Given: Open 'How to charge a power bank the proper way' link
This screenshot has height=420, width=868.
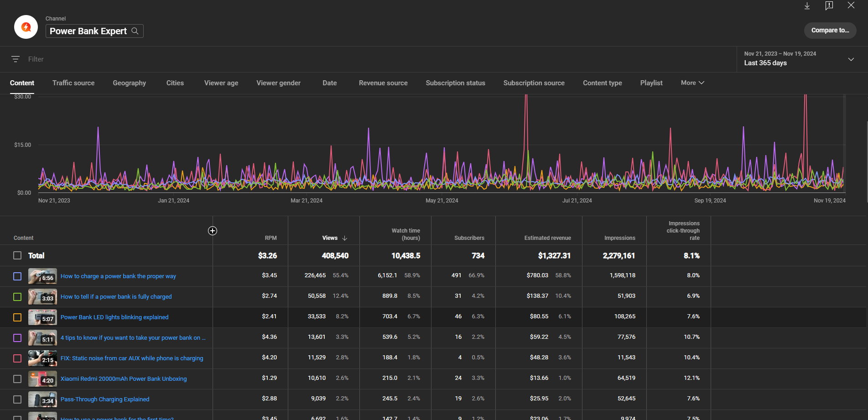Looking at the screenshot, I should pyautogui.click(x=118, y=276).
